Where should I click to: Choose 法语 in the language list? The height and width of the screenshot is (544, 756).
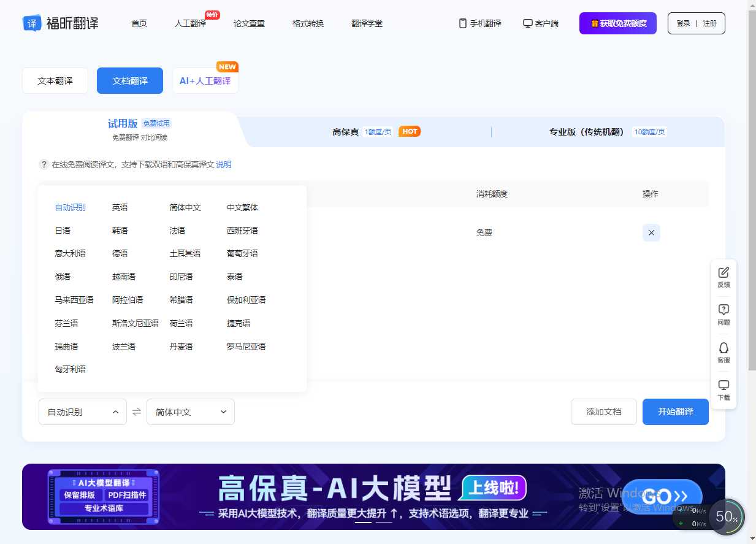click(177, 231)
